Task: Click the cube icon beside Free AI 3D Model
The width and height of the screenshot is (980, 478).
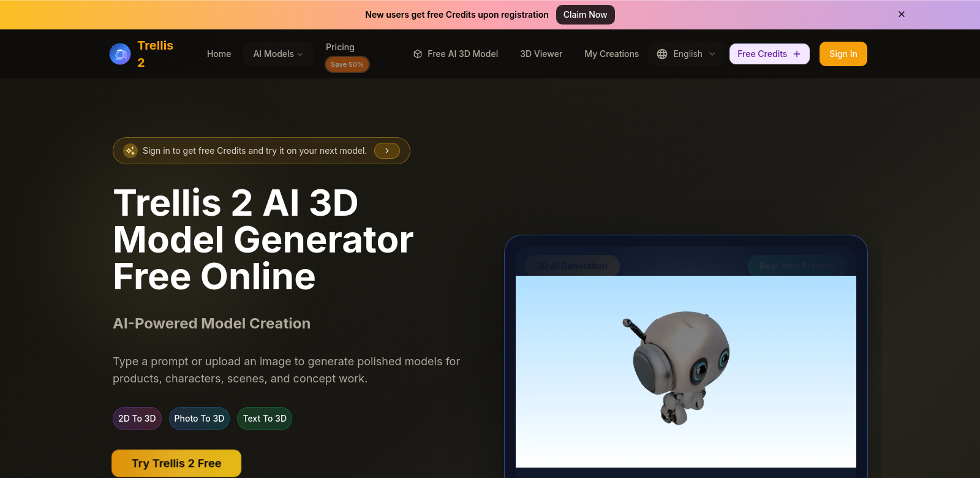Action: tap(418, 54)
